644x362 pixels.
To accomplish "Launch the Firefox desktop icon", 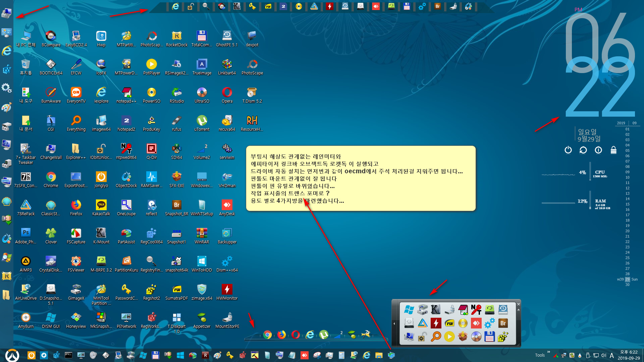I will click(76, 208).
